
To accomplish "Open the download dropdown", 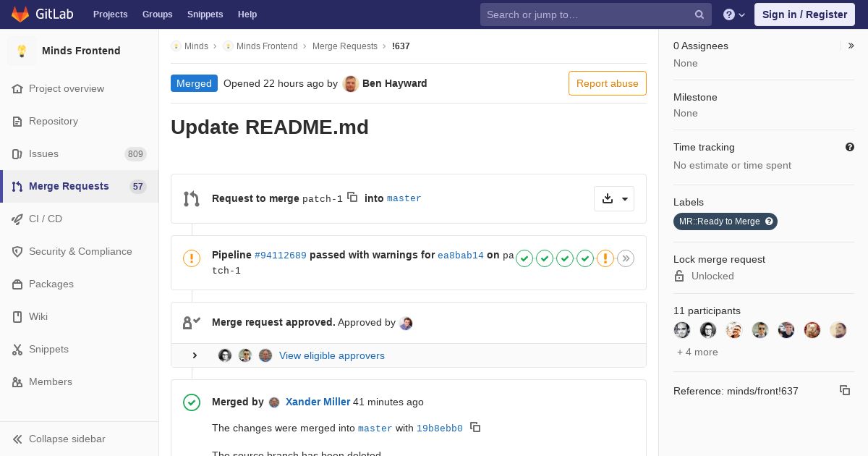I will tap(614, 198).
